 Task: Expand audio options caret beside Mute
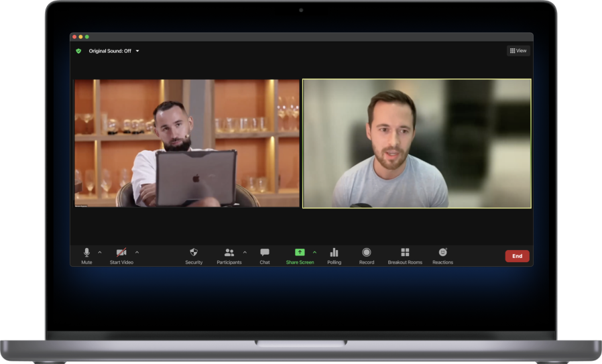click(x=100, y=252)
